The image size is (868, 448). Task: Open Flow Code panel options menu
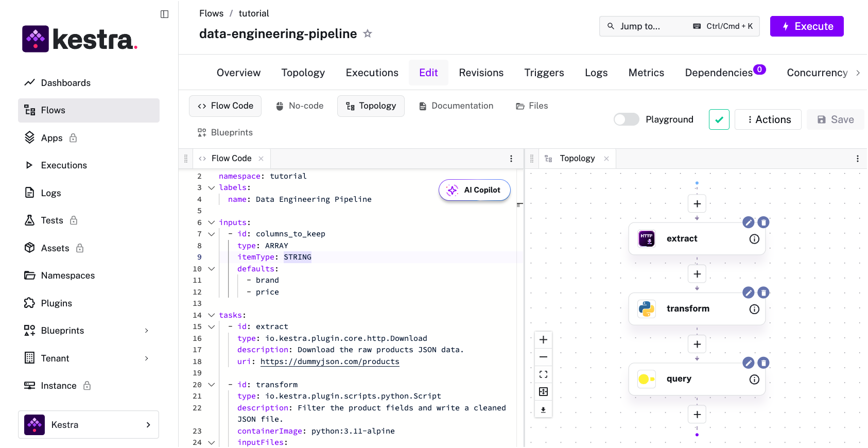[511, 159]
